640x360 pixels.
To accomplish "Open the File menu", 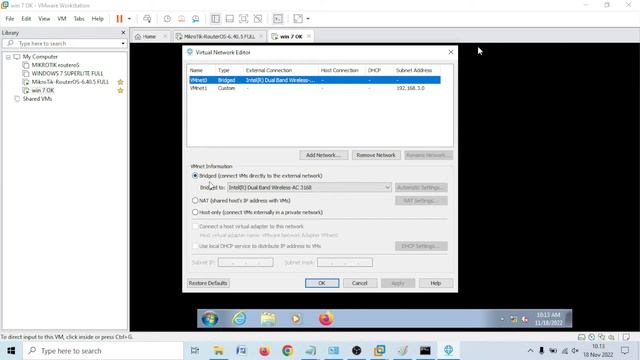I will pos(10,19).
